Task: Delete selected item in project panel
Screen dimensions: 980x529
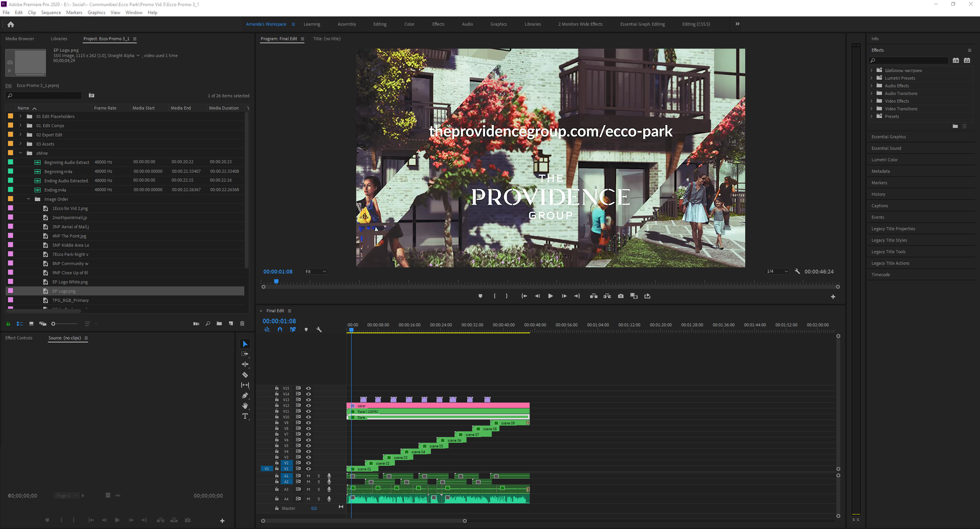Action: tap(242, 324)
